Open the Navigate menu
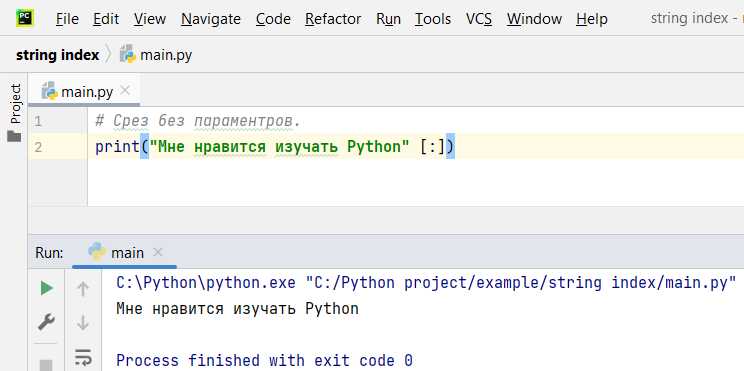 click(x=211, y=19)
